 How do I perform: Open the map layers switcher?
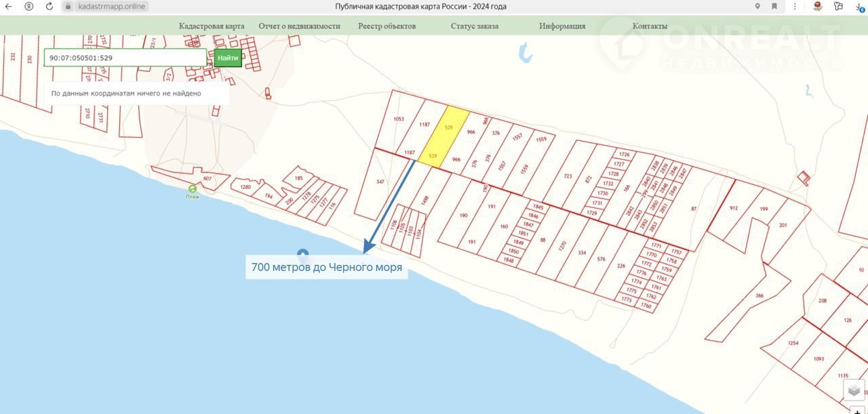coord(854,390)
